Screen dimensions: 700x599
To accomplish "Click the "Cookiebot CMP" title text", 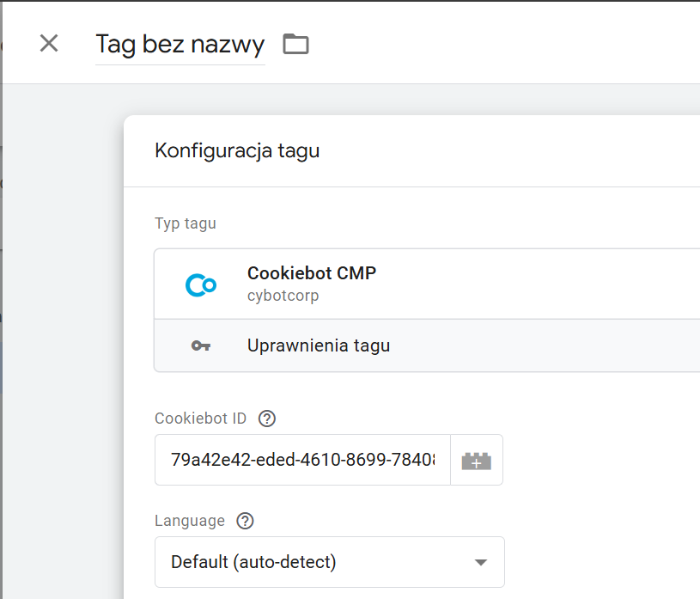I will coord(312,273).
